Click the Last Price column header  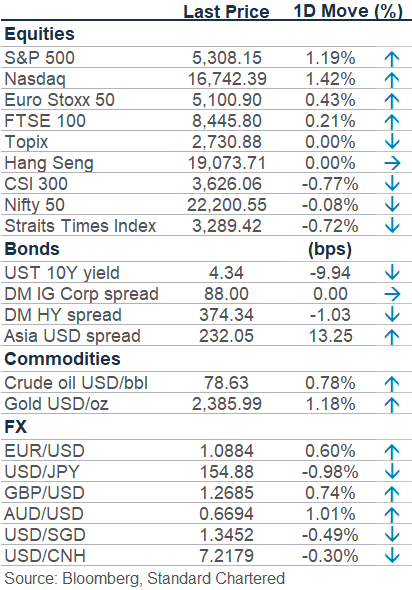[226, 11]
